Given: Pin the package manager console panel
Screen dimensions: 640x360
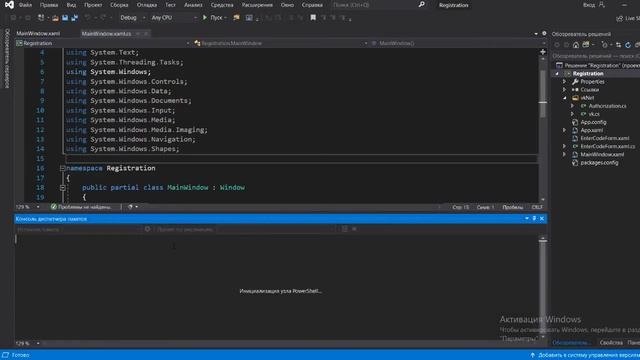Looking at the screenshot, I should click(x=534, y=219).
